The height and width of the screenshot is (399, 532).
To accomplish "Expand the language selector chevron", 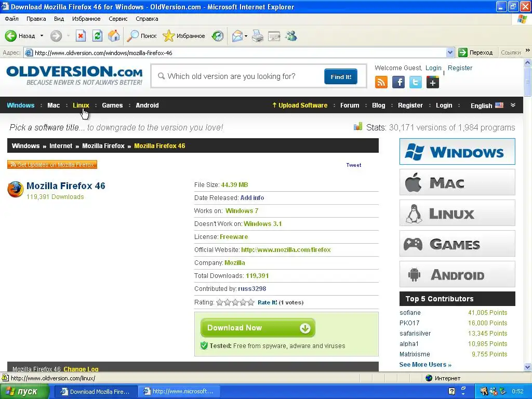I will pyautogui.click(x=513, y=105).
